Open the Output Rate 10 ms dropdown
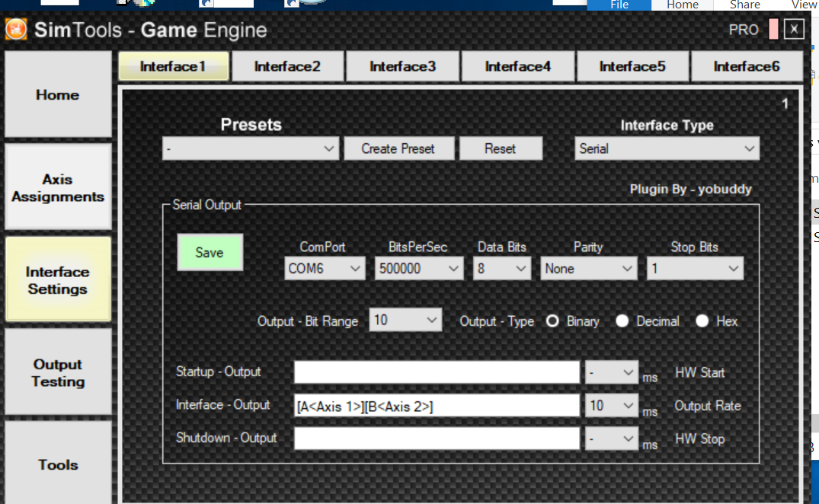The width and height of the screenshot is (819, 504). pyautogui.click(x=612, y=405)
